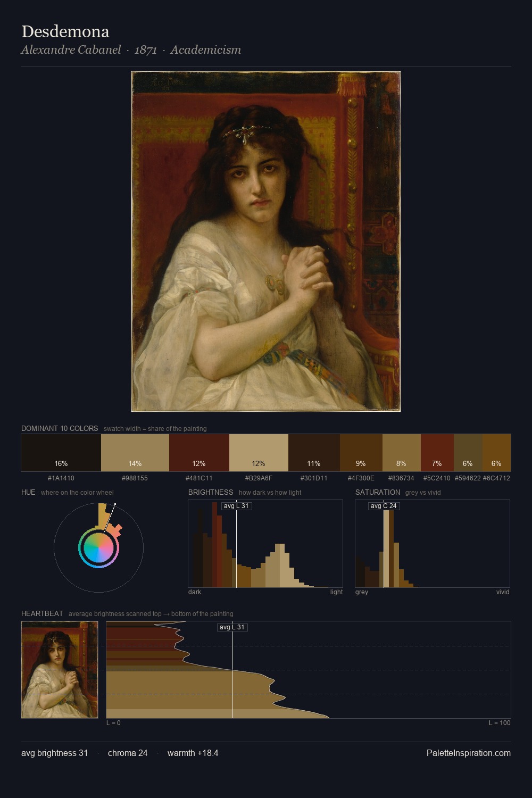The width and height of the screenshot is (532, 798).
Task: Select the #1A1410 swatch showing 16%
Action: tap(61, 453)
